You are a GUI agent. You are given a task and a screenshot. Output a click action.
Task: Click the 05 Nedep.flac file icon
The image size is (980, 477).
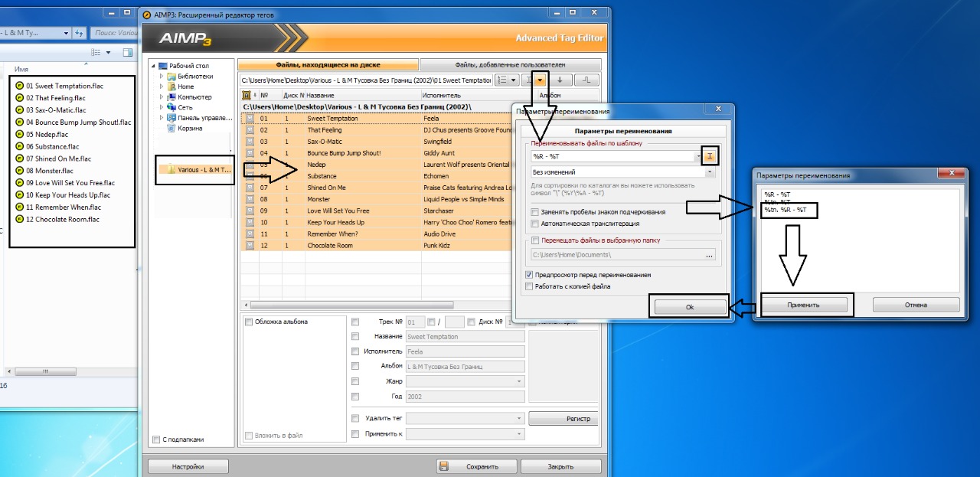point(20,135)
